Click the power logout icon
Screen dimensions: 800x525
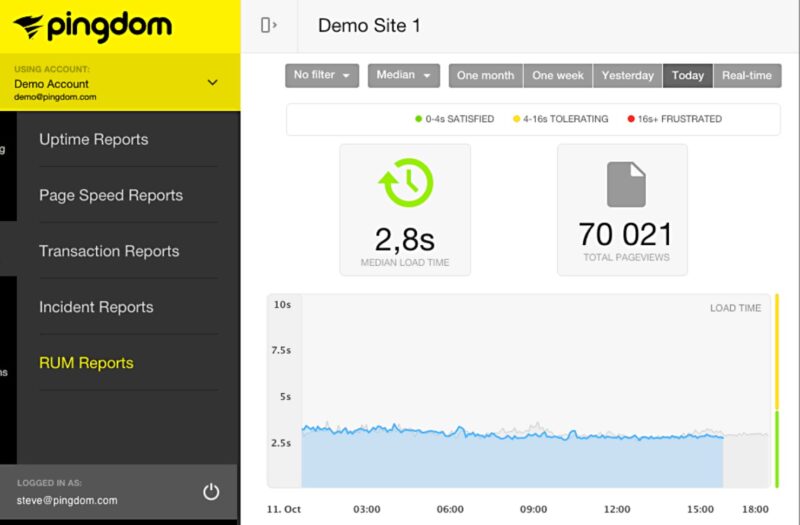click(211, 491)
